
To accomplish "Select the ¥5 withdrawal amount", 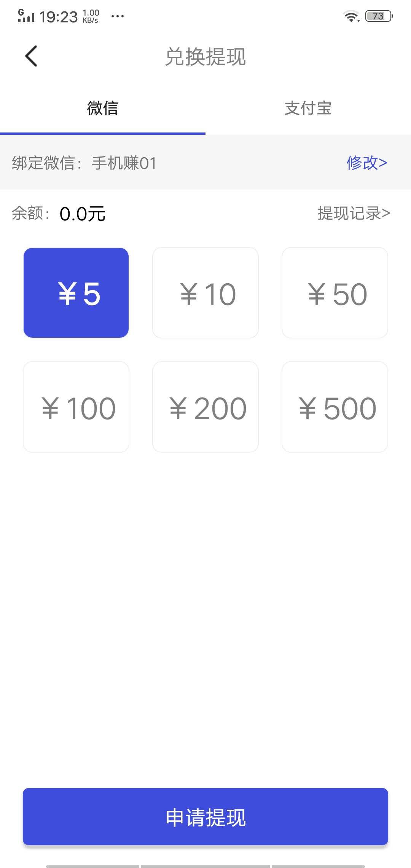I will [x=76, y=293].
